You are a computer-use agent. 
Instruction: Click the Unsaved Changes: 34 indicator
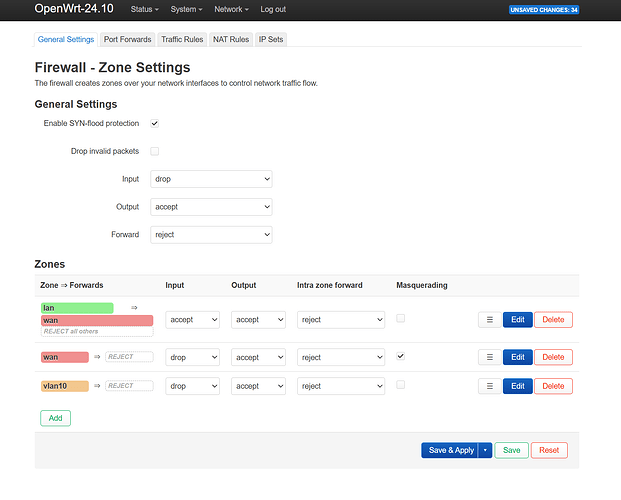pos(545,10)
